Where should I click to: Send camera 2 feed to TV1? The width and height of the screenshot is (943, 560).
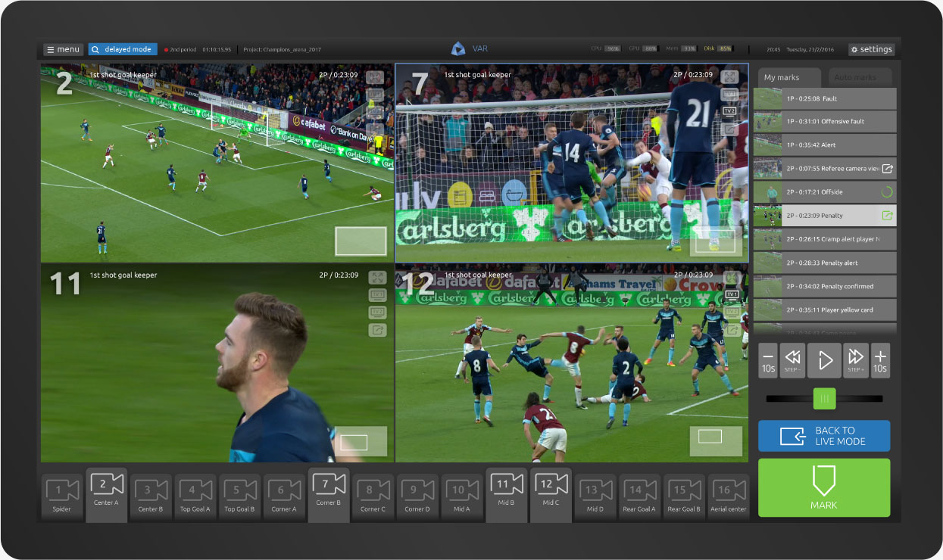pos(376,95)
